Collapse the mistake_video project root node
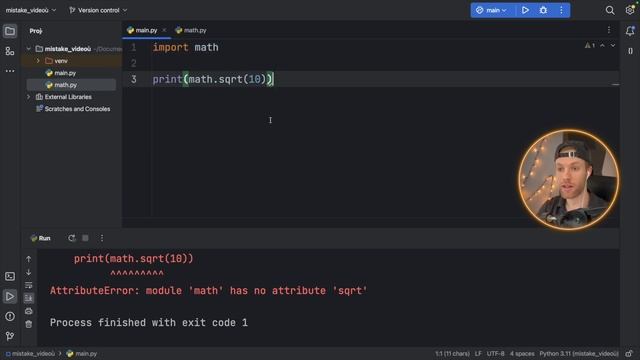Screen dimensions: 640x360 tap(29, 49)
